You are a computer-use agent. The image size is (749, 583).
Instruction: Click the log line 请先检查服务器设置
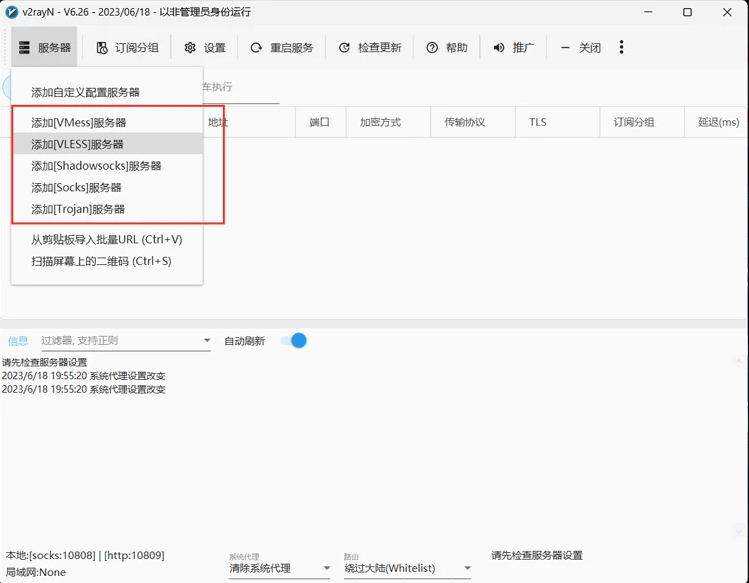click(44, 362)
